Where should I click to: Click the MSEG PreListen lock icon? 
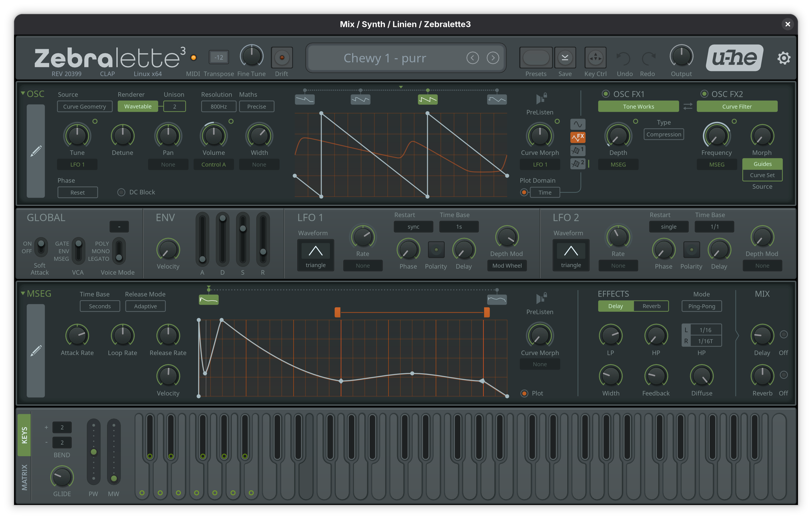click(x=541, y=298)
